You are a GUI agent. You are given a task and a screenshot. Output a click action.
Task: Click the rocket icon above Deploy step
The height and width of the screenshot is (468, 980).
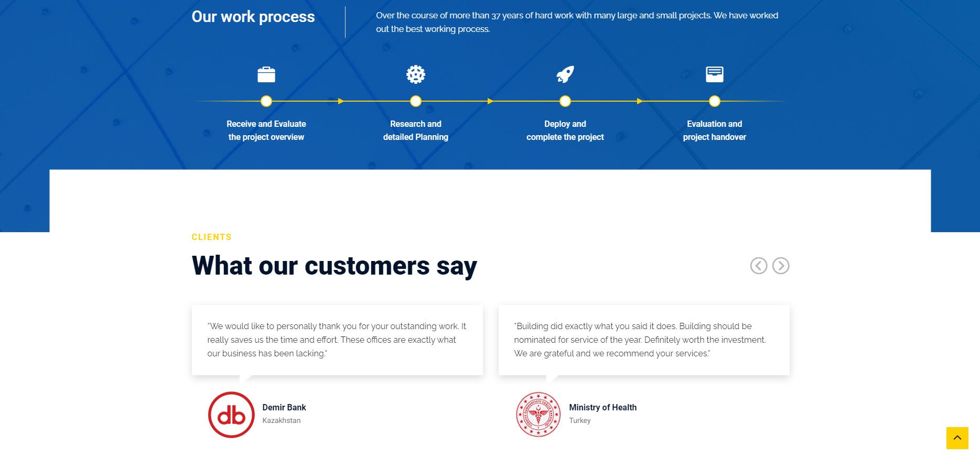click(565, 74)
